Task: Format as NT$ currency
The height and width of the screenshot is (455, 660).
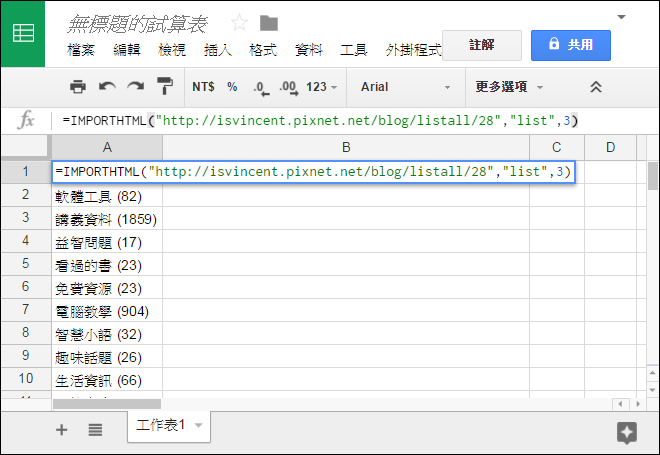Action: tap(203, 87)
